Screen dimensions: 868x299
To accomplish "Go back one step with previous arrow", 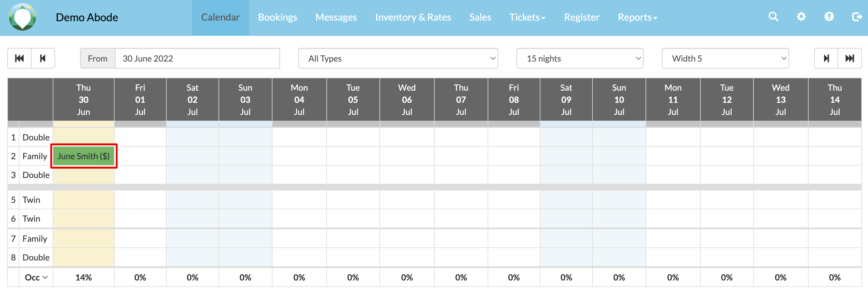I will point(43,58).
